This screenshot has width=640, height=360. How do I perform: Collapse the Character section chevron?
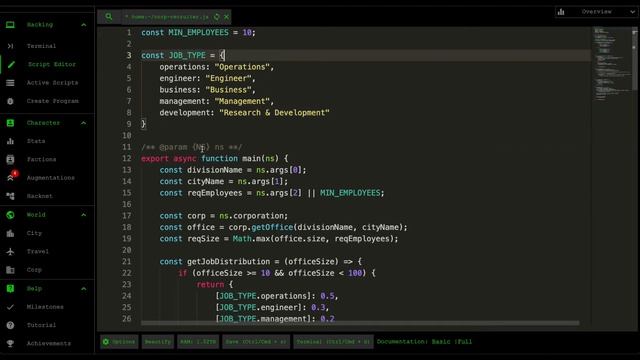point(84,123)
